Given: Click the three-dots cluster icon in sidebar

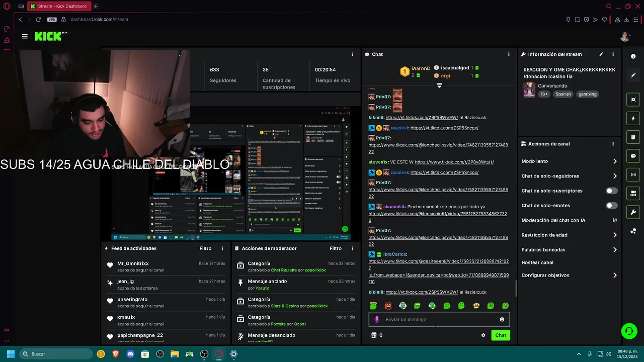Looking at the screenshot, I should [x=633, y=231].
